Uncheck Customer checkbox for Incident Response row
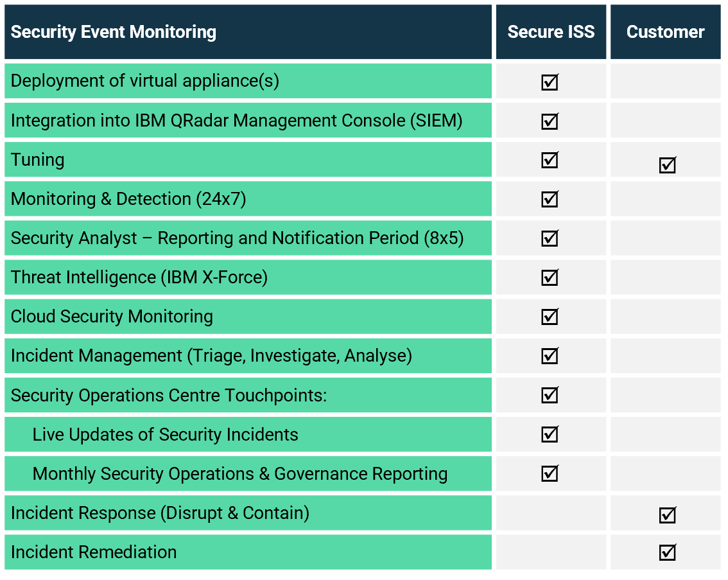 point(667,514)
